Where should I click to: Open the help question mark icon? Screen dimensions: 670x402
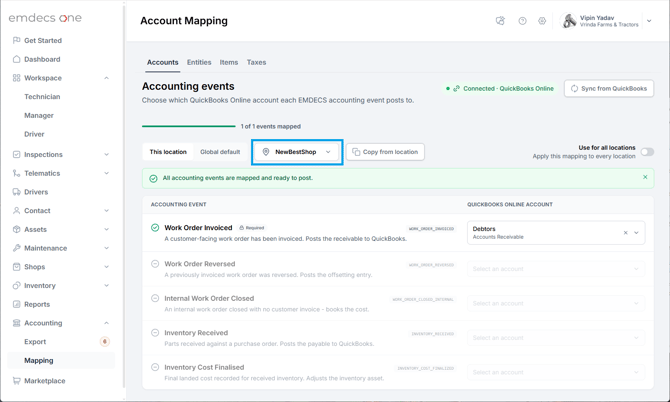pos(522,21)
